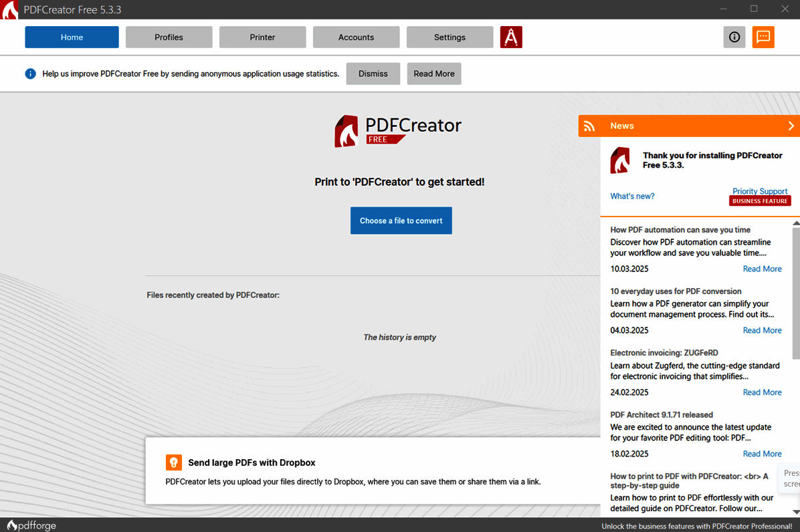The image size is (800, 532).
Task: Dismiss the usage statistics banner
Action: [373, 74]
